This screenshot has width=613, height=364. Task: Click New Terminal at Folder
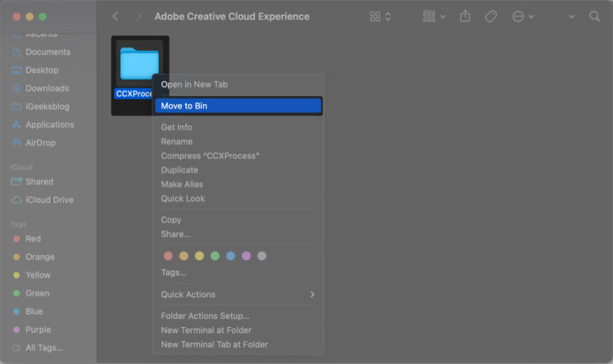point(206,330)
